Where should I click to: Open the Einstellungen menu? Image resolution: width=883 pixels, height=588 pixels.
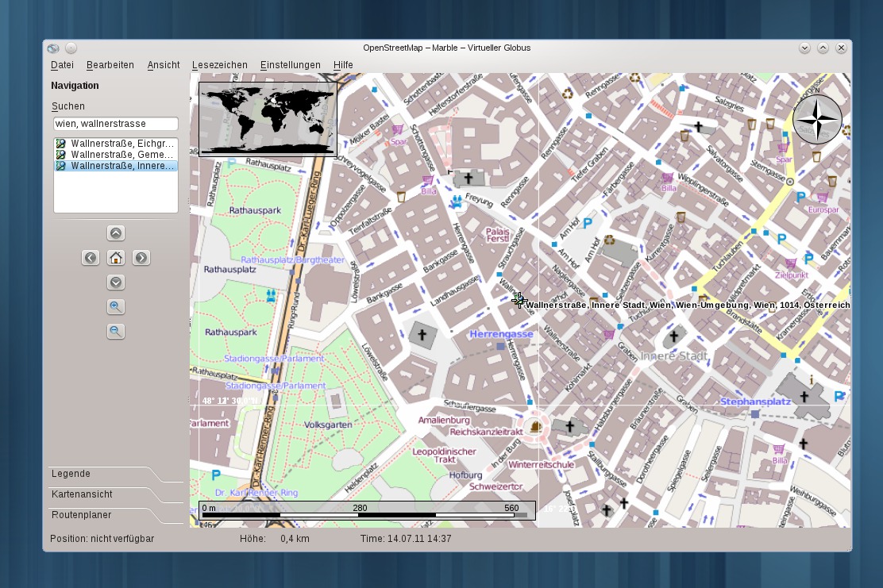(290, 65)
